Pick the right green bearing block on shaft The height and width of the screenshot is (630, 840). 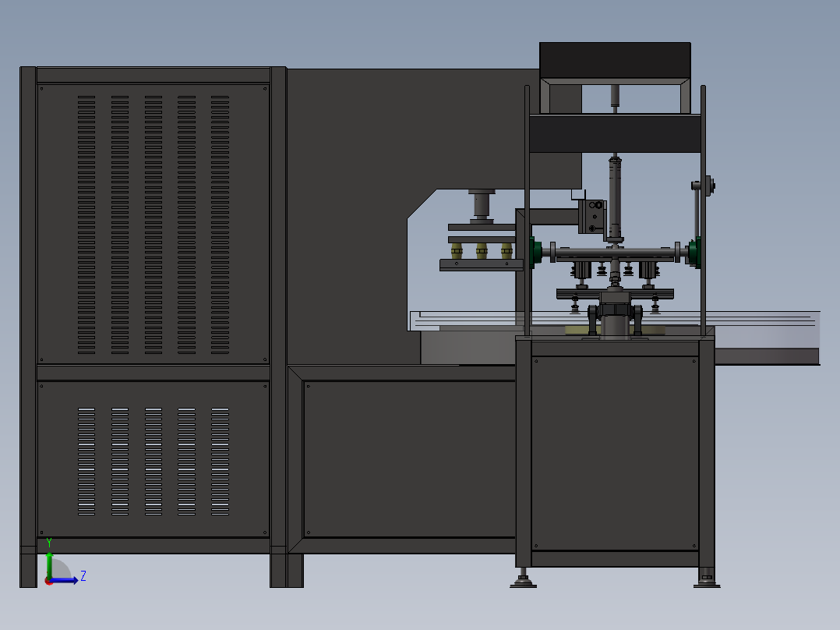point(695,252)
